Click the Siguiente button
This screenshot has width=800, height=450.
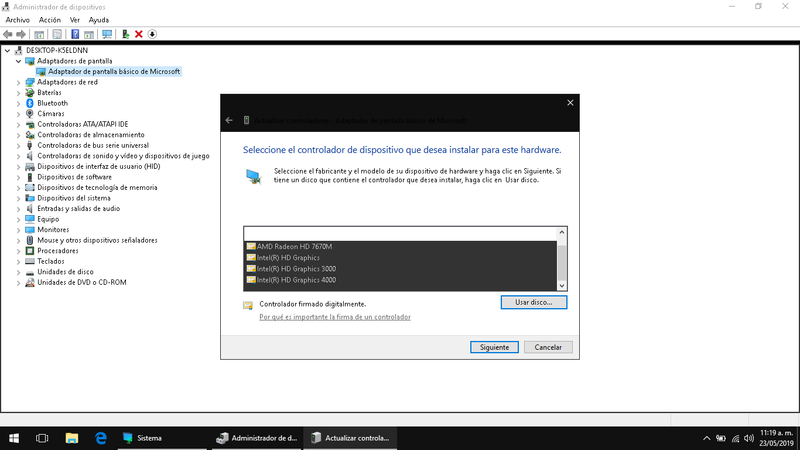pos(494,347)
